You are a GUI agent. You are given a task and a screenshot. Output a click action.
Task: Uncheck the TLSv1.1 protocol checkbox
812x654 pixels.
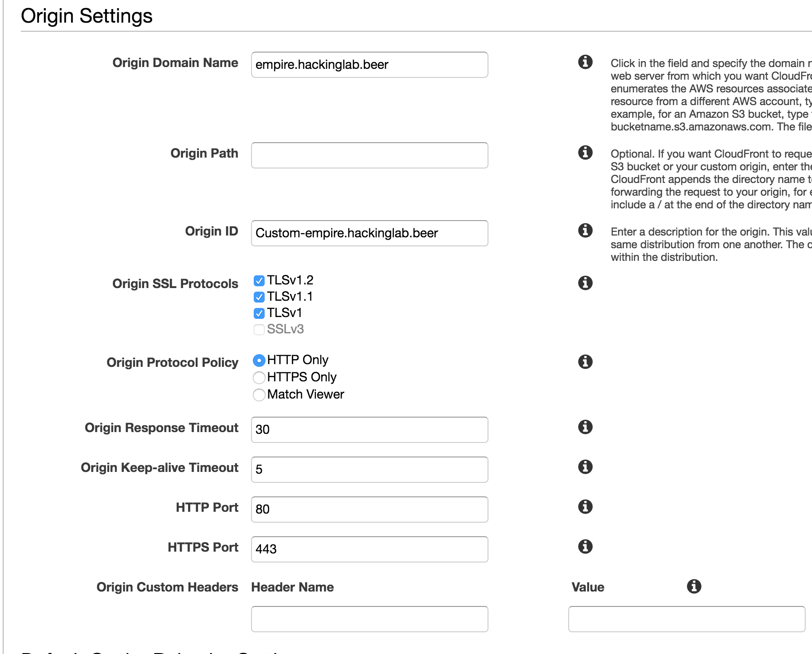tap(259, 297)
